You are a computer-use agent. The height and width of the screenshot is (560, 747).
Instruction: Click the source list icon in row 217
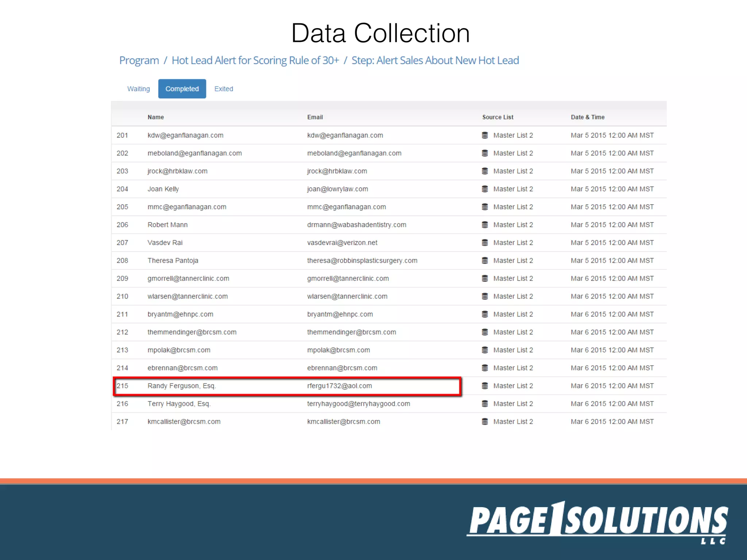coord(485,421)
